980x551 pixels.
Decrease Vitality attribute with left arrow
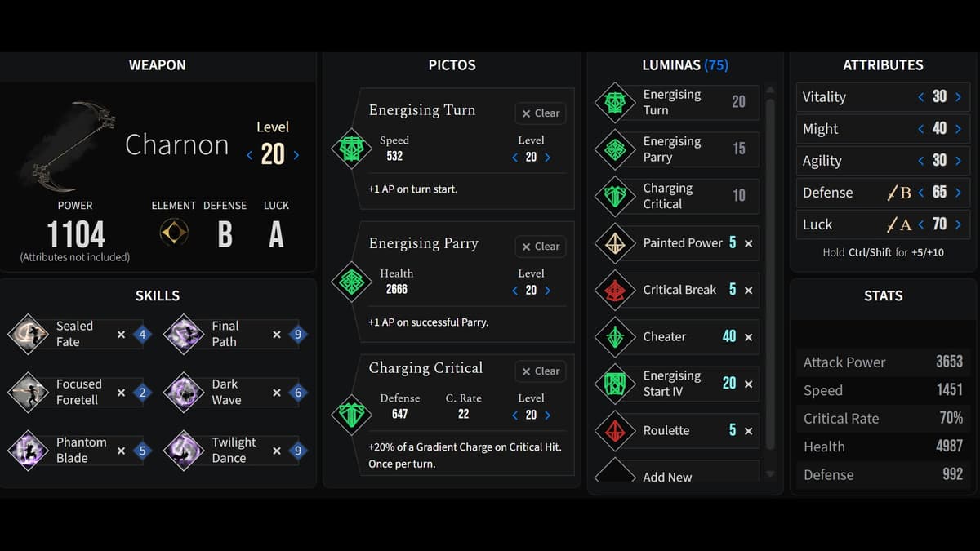[921, 97]
